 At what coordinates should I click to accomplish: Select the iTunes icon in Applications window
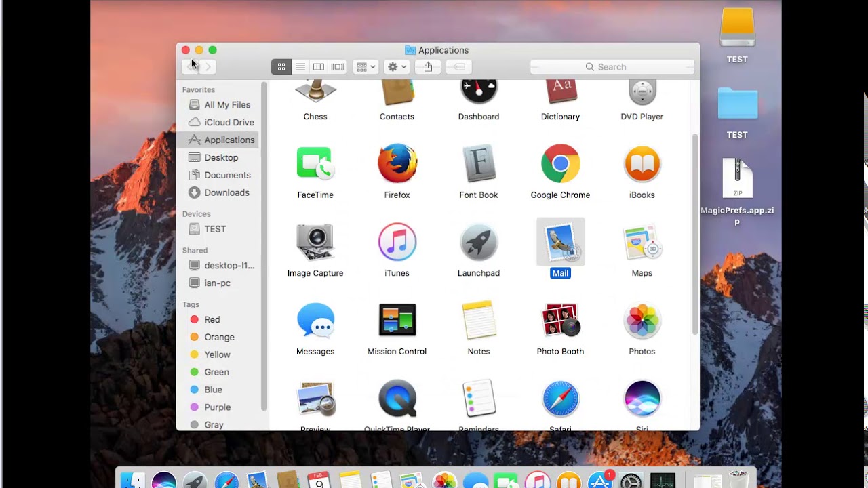(x=397, y=242)
